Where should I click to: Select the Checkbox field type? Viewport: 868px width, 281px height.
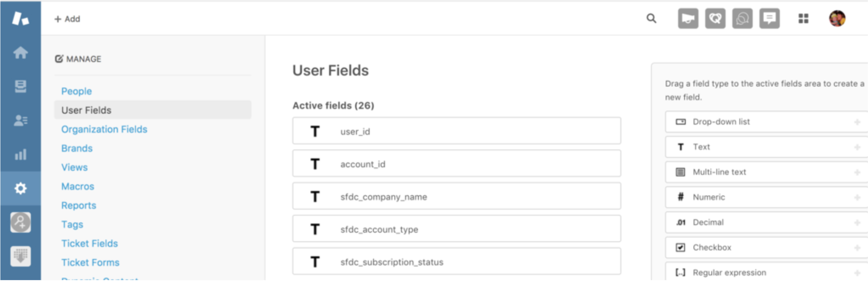coord(766,248)
